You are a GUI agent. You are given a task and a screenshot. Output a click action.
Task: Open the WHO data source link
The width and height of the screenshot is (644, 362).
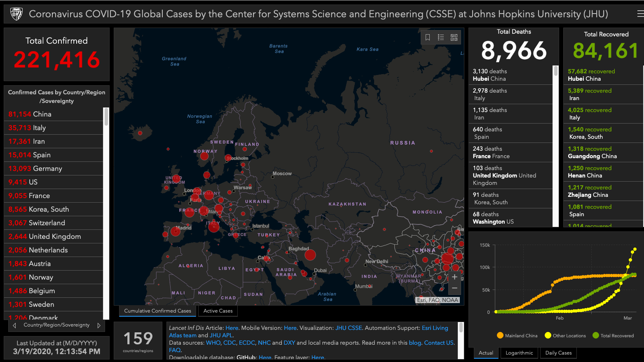coord(213,342)
